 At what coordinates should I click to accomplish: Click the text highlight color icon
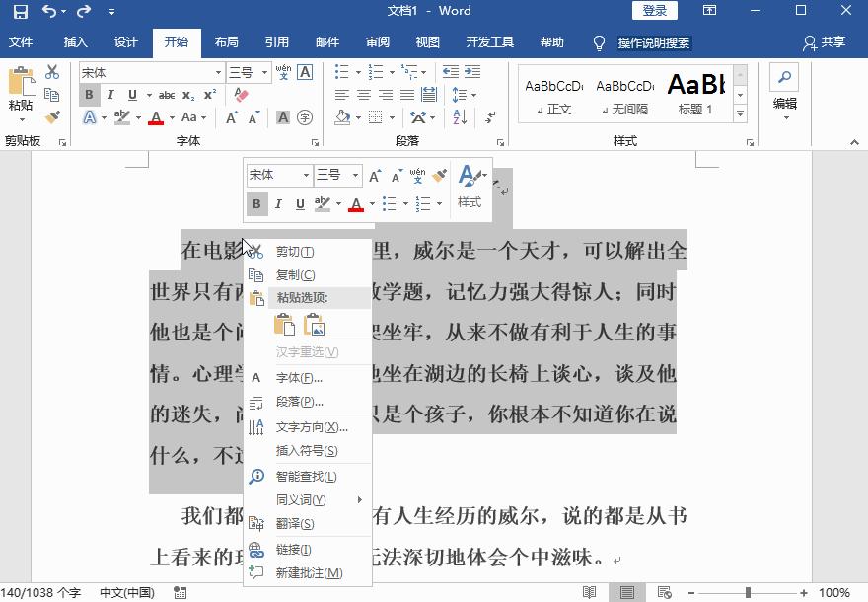(x=120, y=116)
